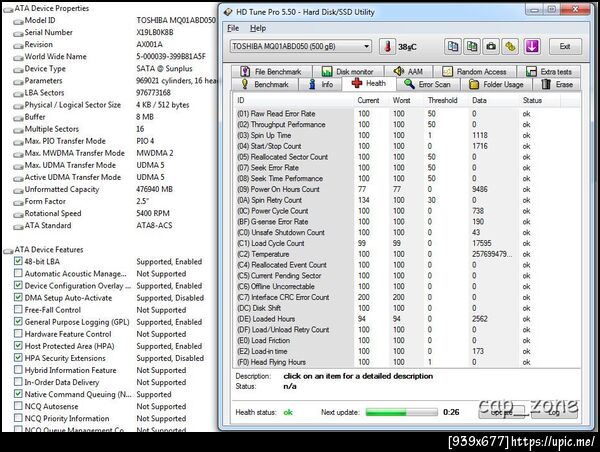
Task: Toggle Device Configuration Overlay checkbox
Action: [18, 285]
